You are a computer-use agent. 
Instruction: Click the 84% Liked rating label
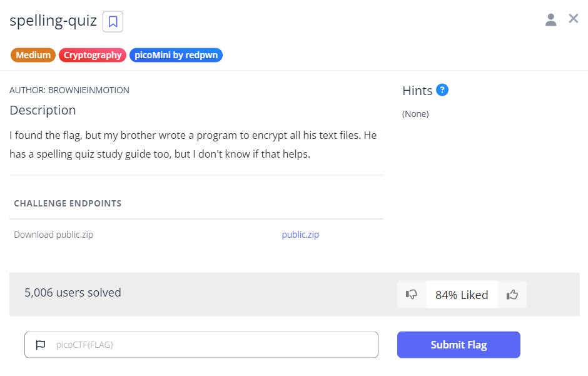tap(462, 295)
